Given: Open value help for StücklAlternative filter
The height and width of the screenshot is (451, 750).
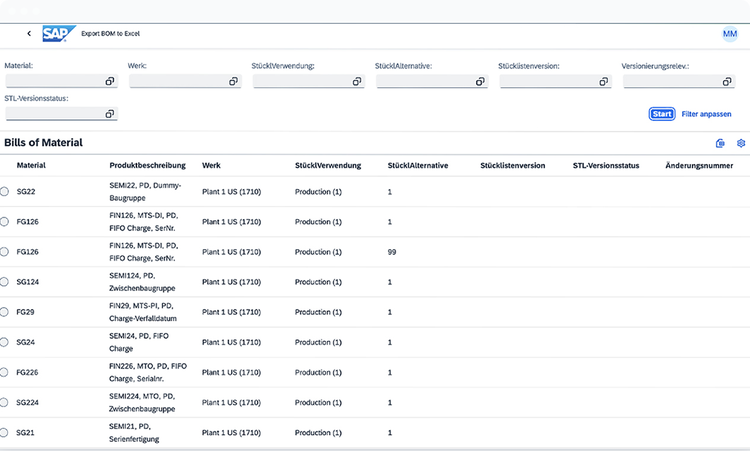Looking at the screenshot, I should [x=480, y=82].
